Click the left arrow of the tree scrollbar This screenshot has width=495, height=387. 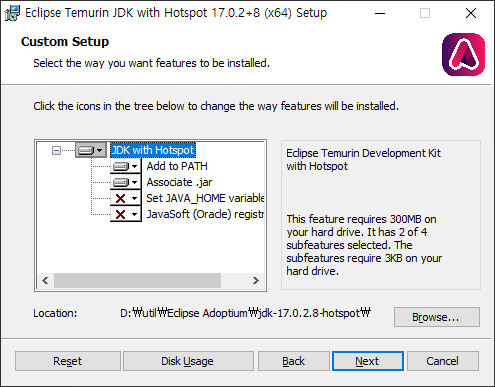tap(45, 280)
